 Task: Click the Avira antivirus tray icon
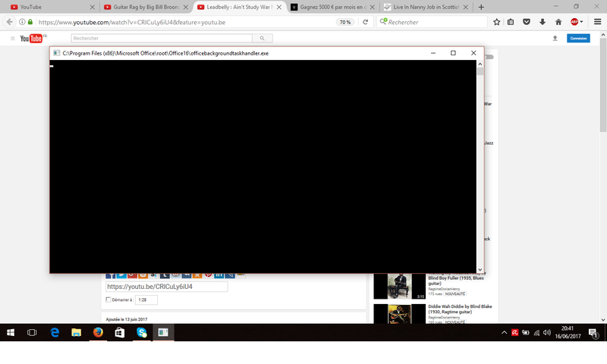point(515,332)
